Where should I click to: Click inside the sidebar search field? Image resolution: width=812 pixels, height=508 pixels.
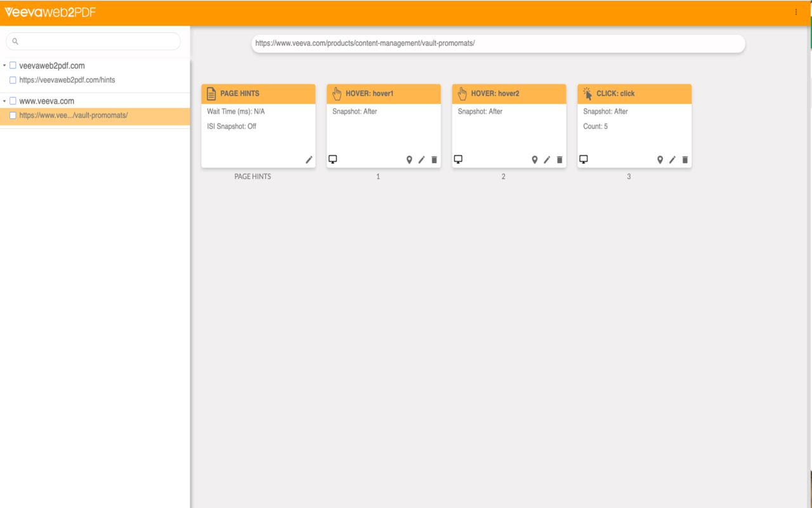tap(93, 41)
